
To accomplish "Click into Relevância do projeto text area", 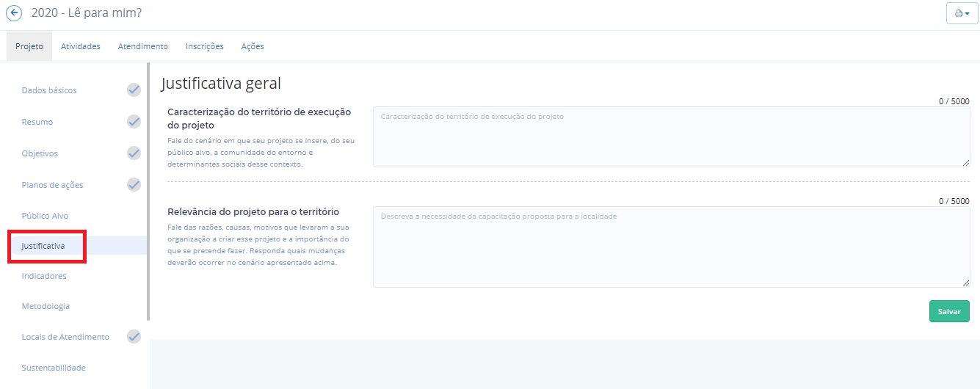I will pyautogui.click(x=671, y=247).
